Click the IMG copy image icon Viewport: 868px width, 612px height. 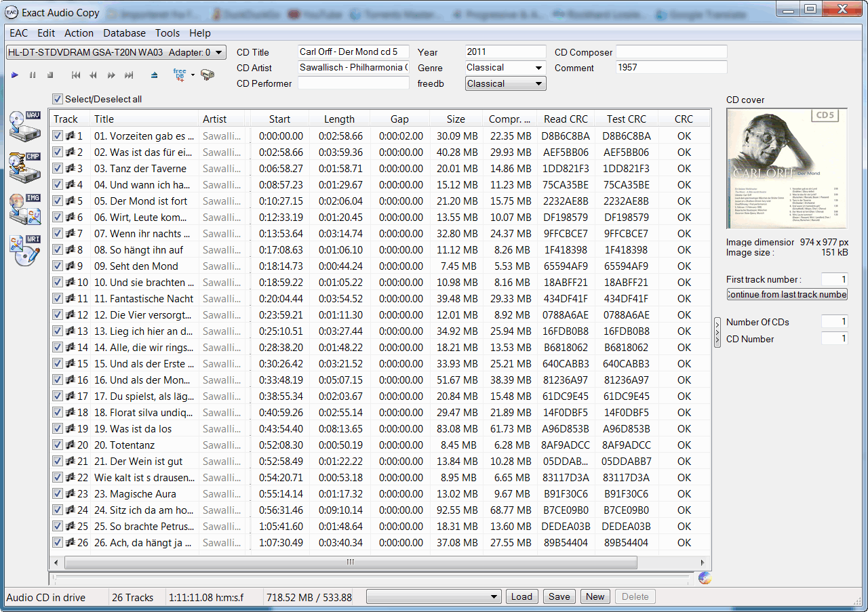pyautogui.click(x=25, y=208)
